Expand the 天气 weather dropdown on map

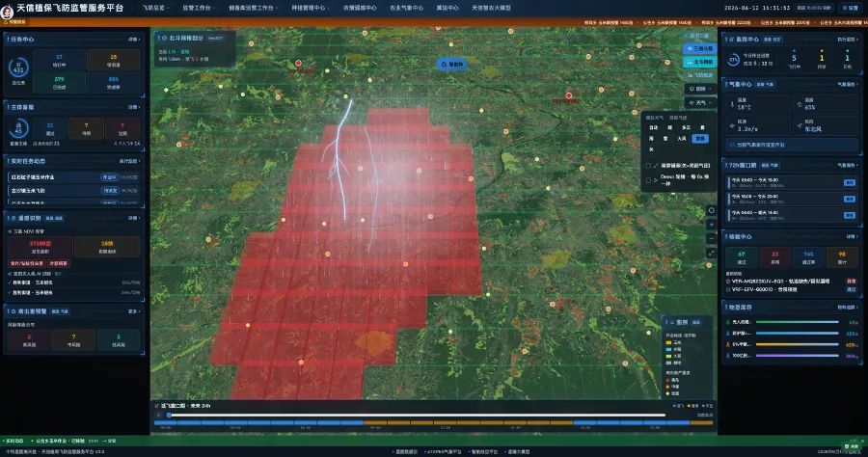point(700,103)
